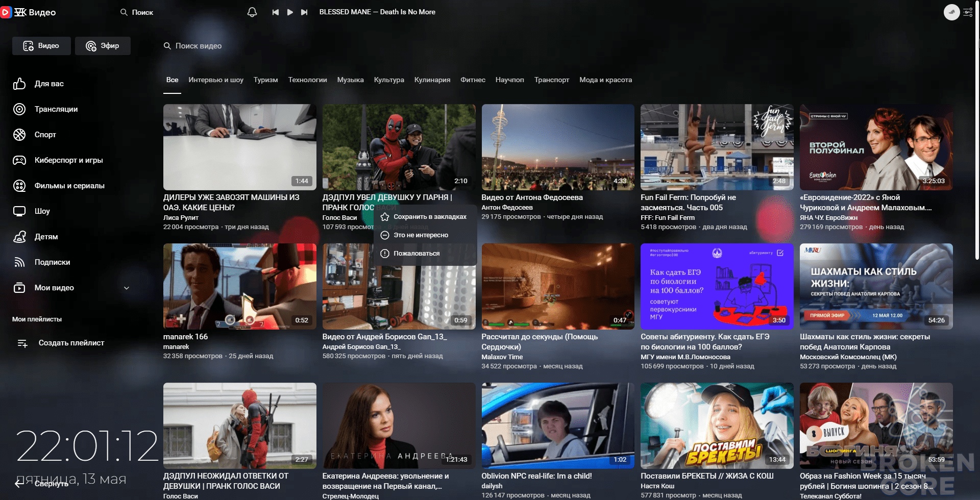Image resolution: width=980 pixels, height=500 pixels.
Task: Choose Это не интересно
Action: tap(425, 235)
